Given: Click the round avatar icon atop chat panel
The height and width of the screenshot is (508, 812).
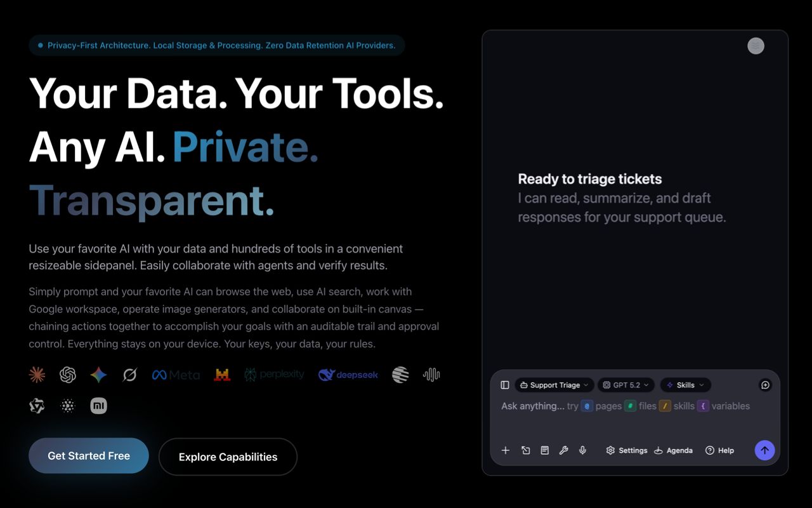Looking at the screenshot, I should tap(756, 46).
